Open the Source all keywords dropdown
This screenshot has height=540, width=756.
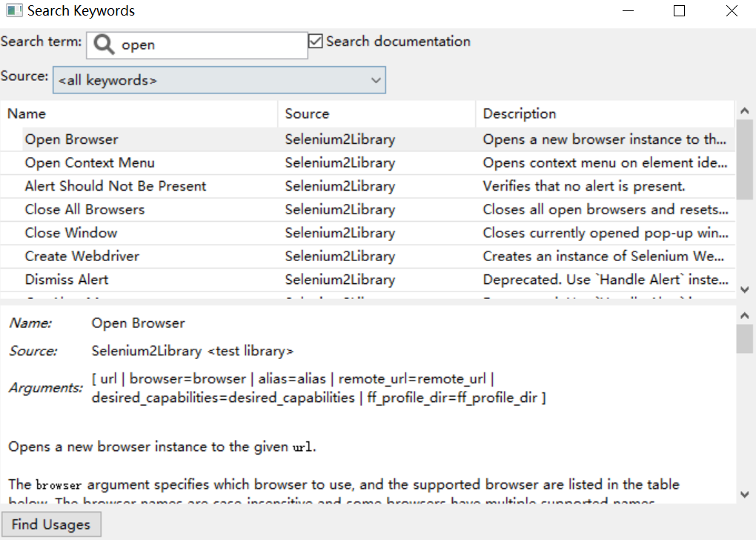coord(219,80)
